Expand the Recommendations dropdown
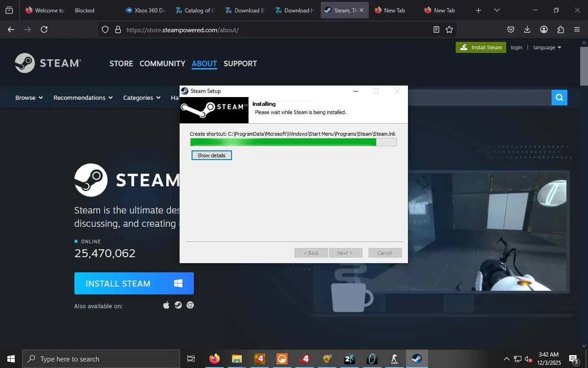 click(x=83, y=98)
